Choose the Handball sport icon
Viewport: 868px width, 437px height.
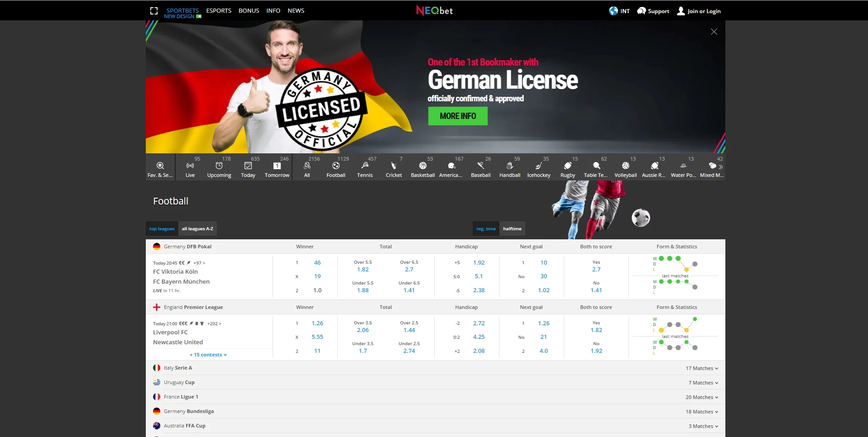click(510, 166)
